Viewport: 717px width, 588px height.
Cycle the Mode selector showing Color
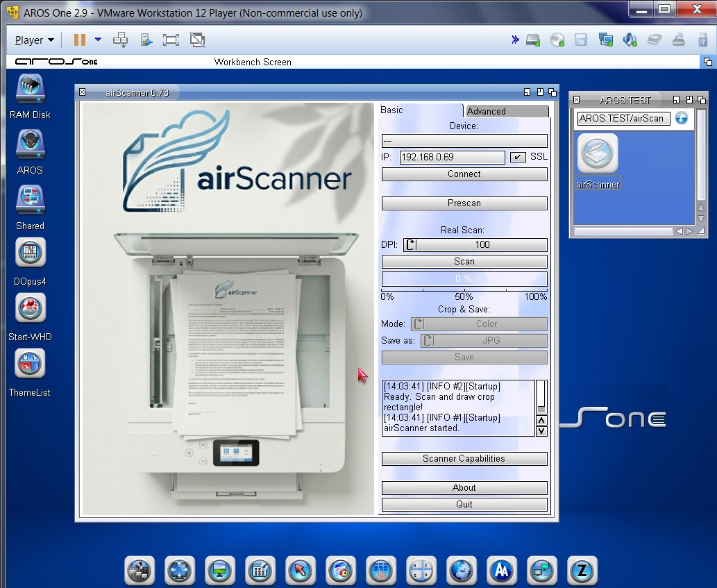pyautogui.click(x=479, y=324)
